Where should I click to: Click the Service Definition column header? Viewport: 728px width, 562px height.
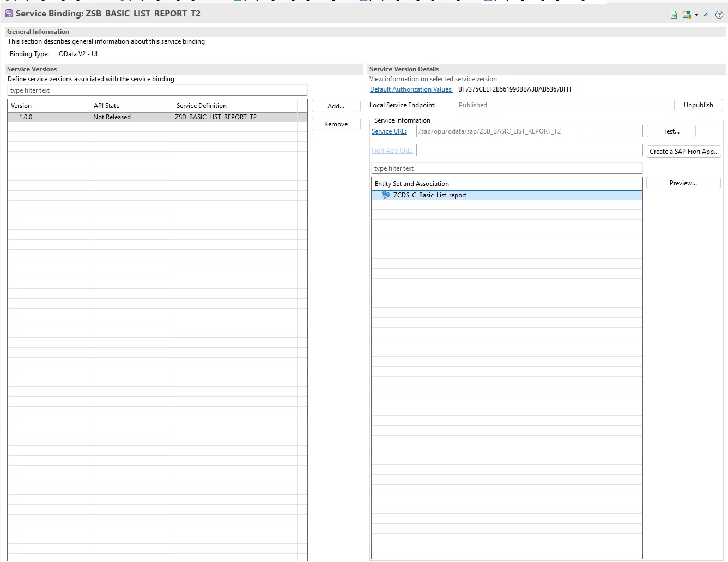[235, 106]
